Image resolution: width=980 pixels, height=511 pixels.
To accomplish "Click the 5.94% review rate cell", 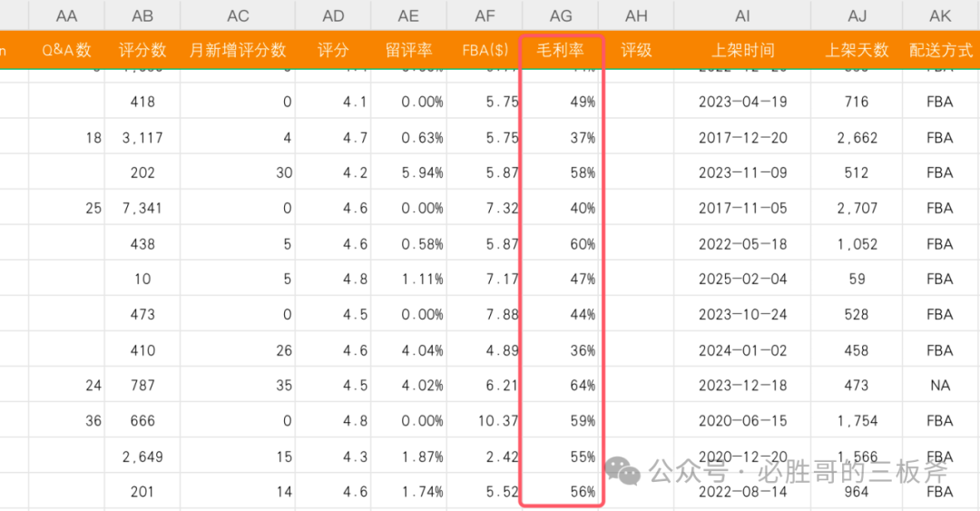I will tap(408, 172).
